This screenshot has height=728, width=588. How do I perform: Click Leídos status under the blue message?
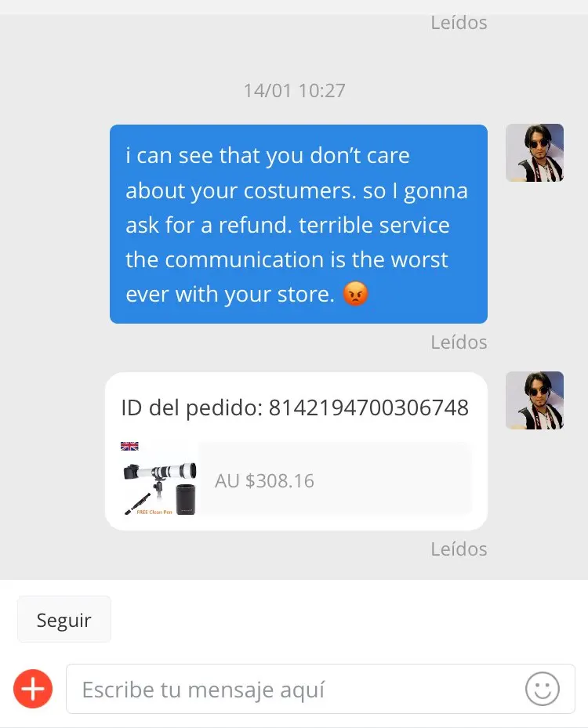[x=459, y=342]
